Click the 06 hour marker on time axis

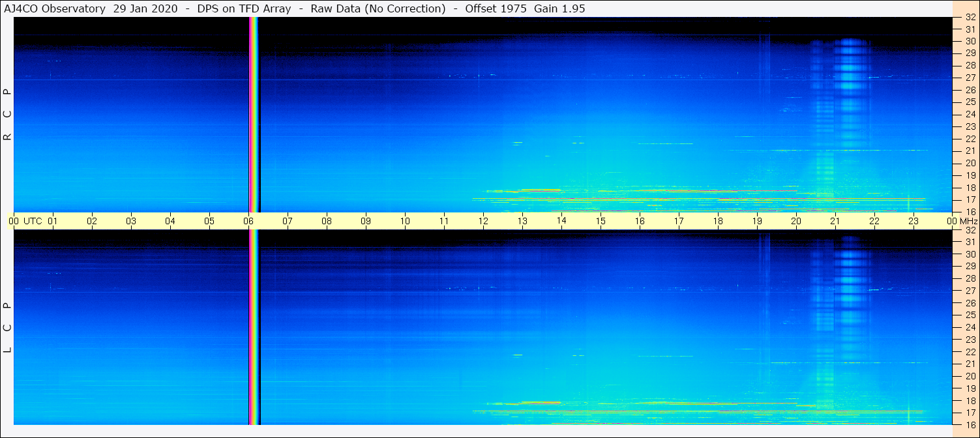248,221
